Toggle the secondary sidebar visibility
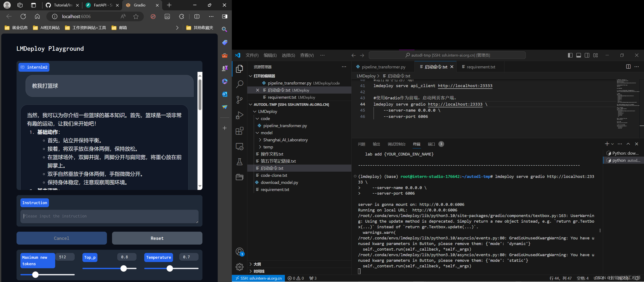 tap(587, 55)
